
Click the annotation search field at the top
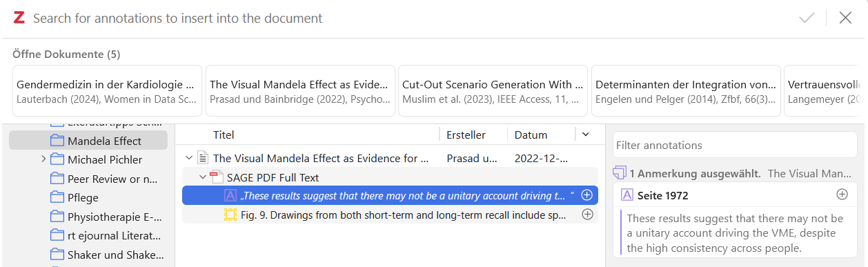point(411,19)
